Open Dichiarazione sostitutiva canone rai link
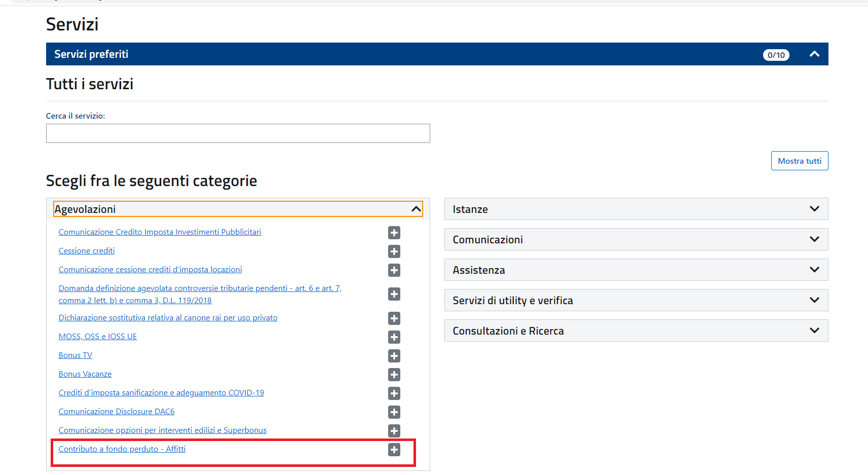Viewport: 868px width, 475px height. point(168,318)
